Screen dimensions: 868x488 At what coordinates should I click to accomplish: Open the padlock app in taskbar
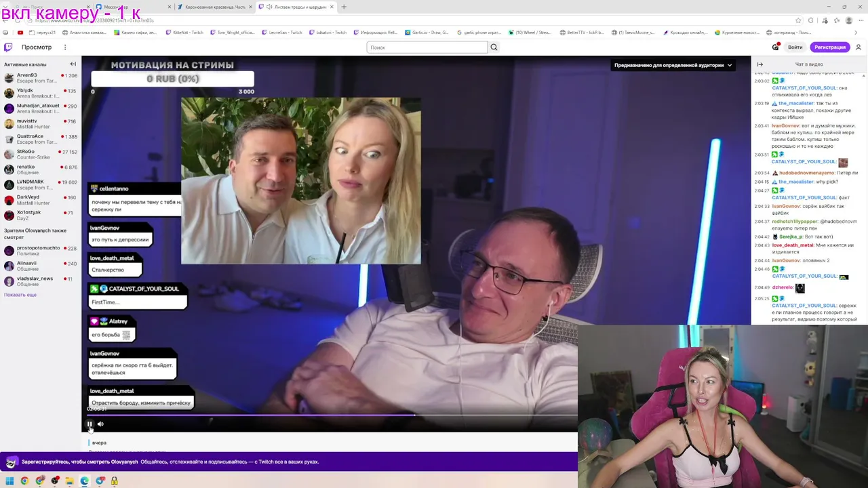click(x=114, y=481)
